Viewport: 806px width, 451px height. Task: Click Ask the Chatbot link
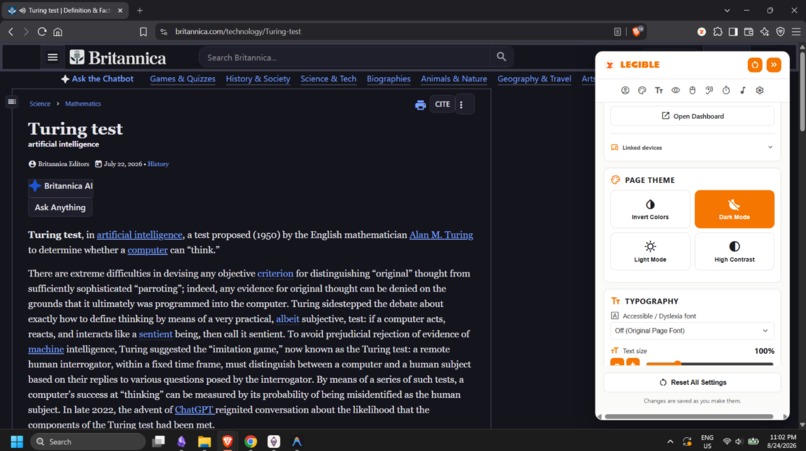(97, 79)
